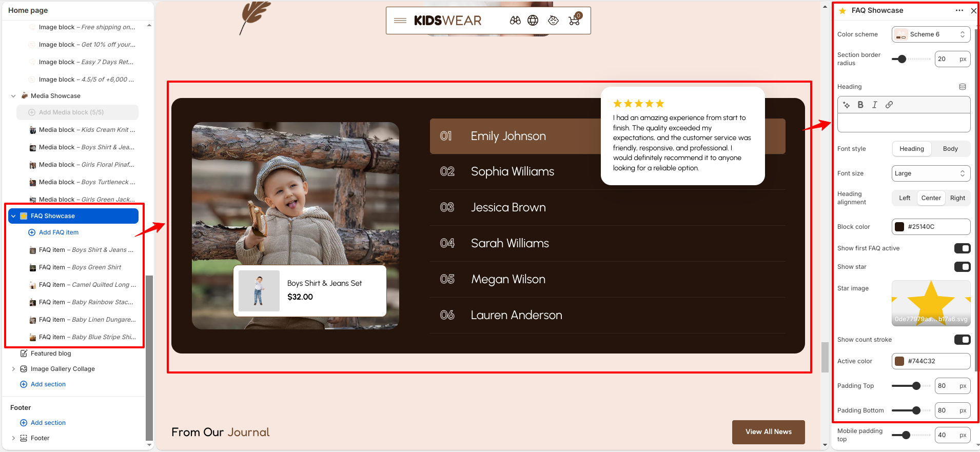
Task: Open the three-dots menu in FAQ Showcase panel
Action: click(x=959, y=10)
